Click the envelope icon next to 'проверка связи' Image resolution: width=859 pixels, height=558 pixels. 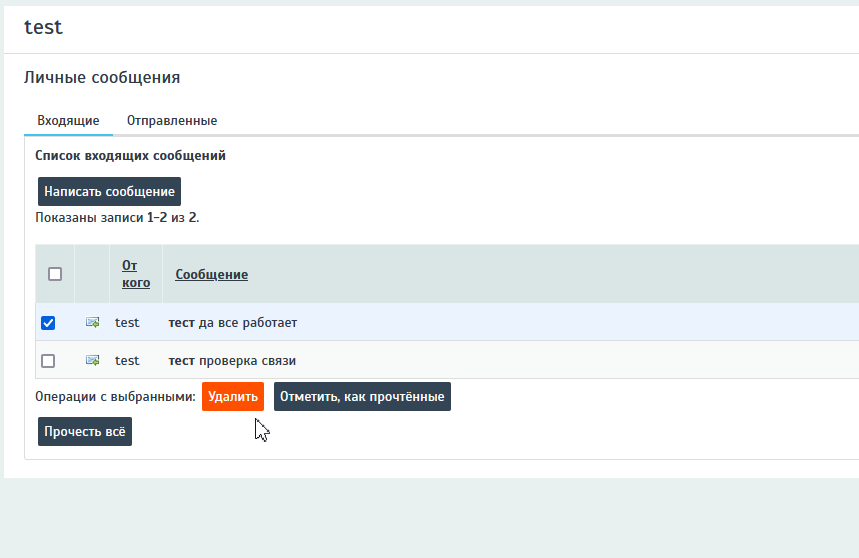[x=92, y=360]
